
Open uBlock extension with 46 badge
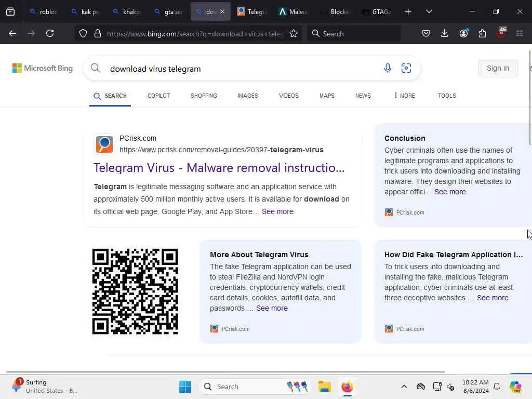pos(501,33)
